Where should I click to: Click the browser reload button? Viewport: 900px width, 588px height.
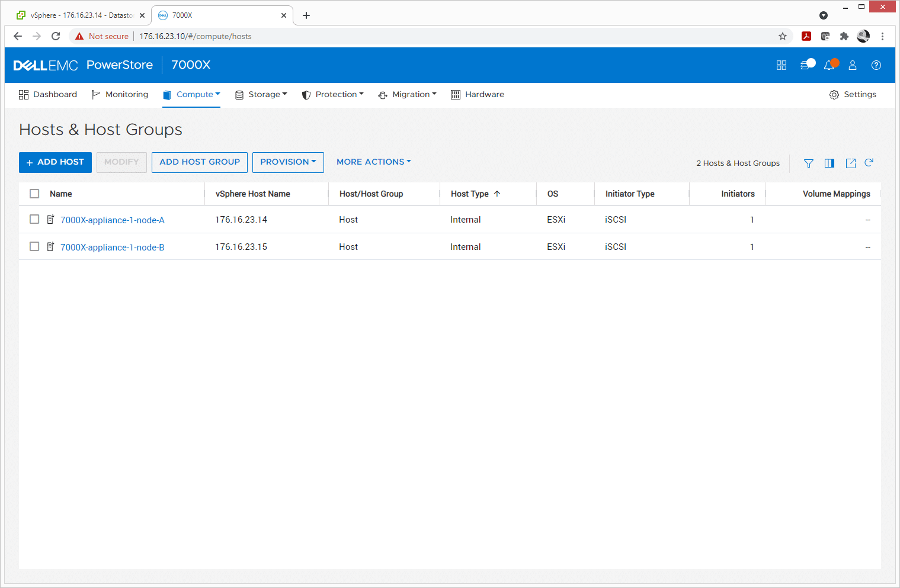[x=56, y=36]
